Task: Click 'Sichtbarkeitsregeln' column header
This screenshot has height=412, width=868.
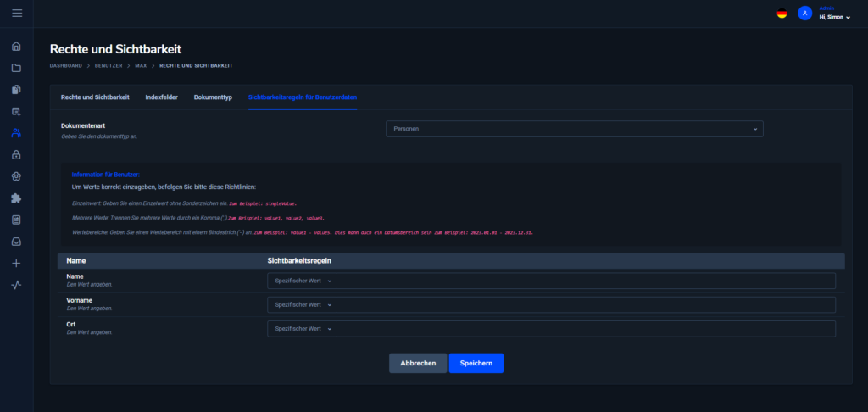Action: click(x=299, y=260)
